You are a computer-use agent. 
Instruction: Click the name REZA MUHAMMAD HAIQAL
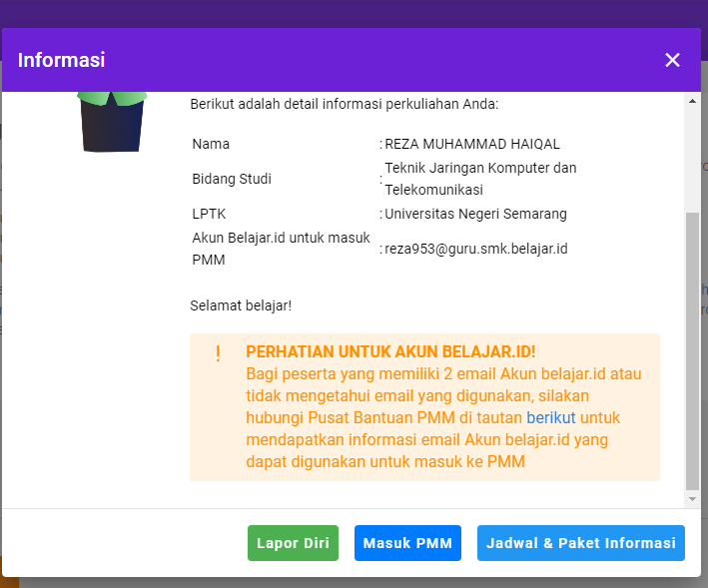[472, 144]
